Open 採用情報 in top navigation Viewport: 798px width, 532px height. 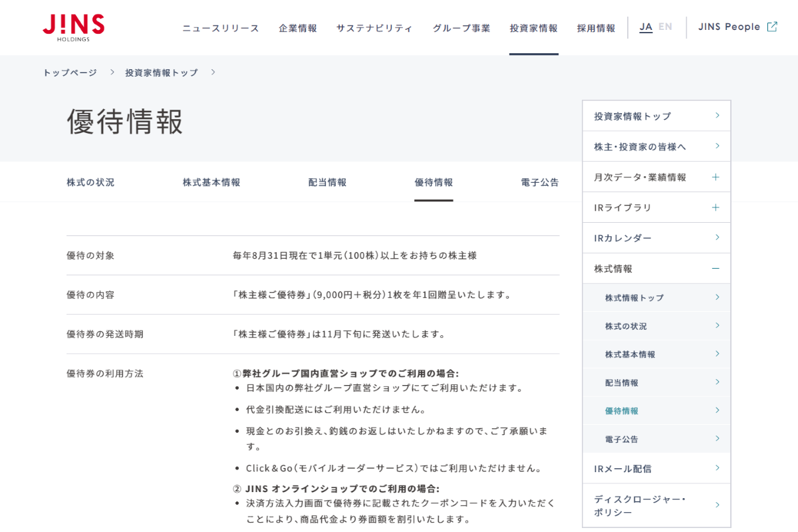pos(596,28)
